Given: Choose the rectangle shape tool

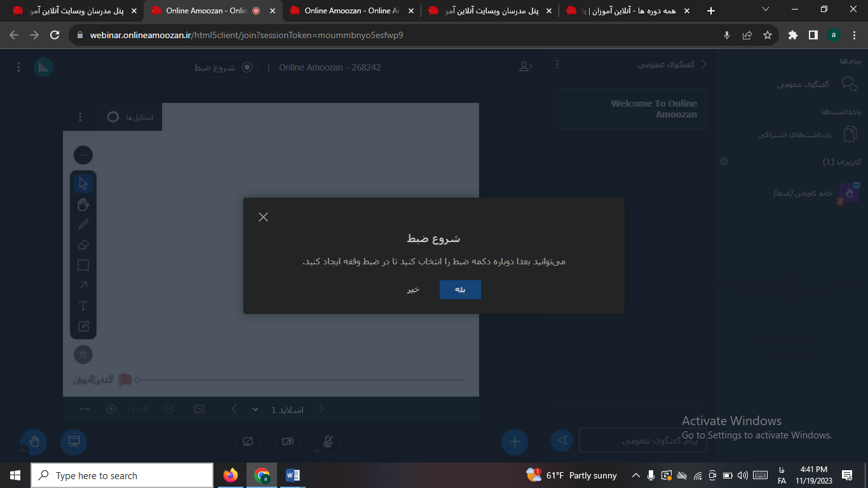Looking at the screenshot, I should click(x=83, y=265).
